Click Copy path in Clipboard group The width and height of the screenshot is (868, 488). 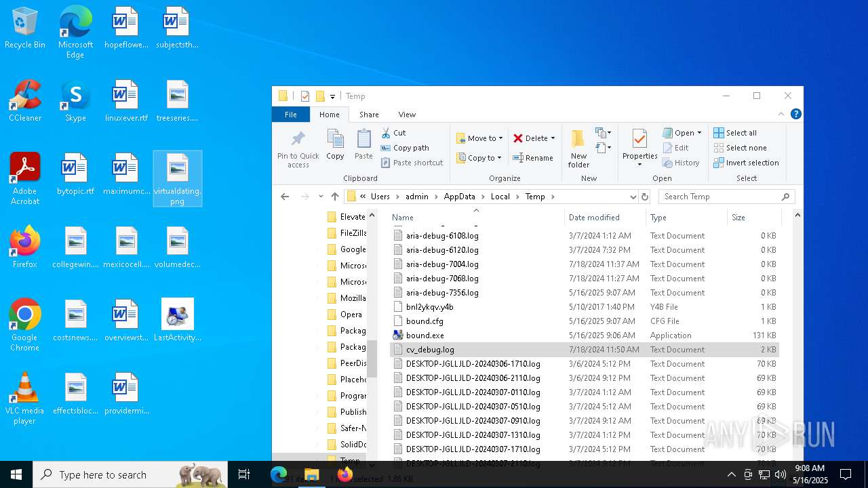click(405, 148)
